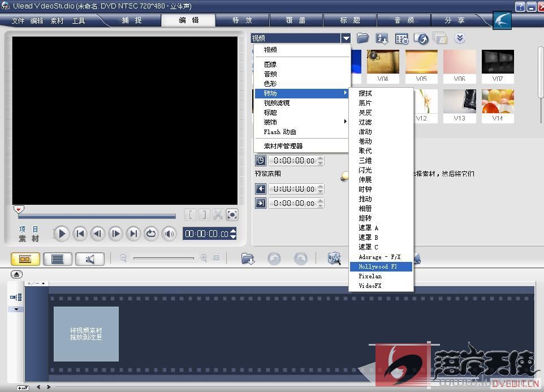The image size is (544, 392).
Task: Step back to the previous frame
Action: [98, 234]
